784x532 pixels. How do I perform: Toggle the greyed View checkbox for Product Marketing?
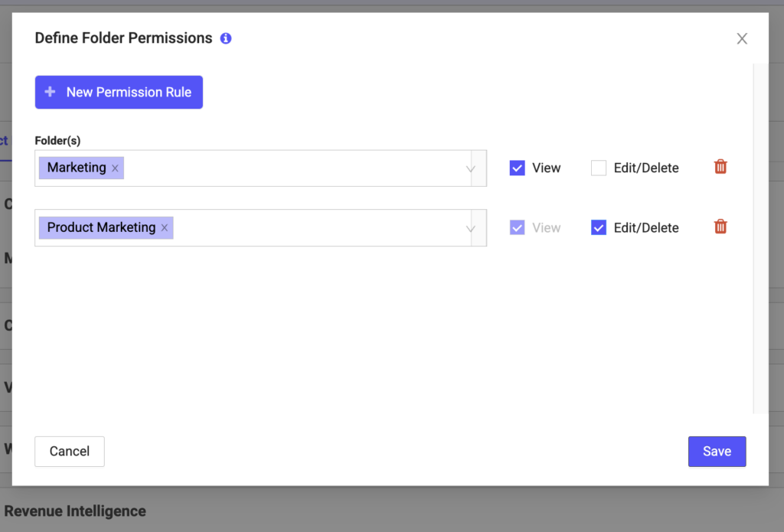pos(517,227)
